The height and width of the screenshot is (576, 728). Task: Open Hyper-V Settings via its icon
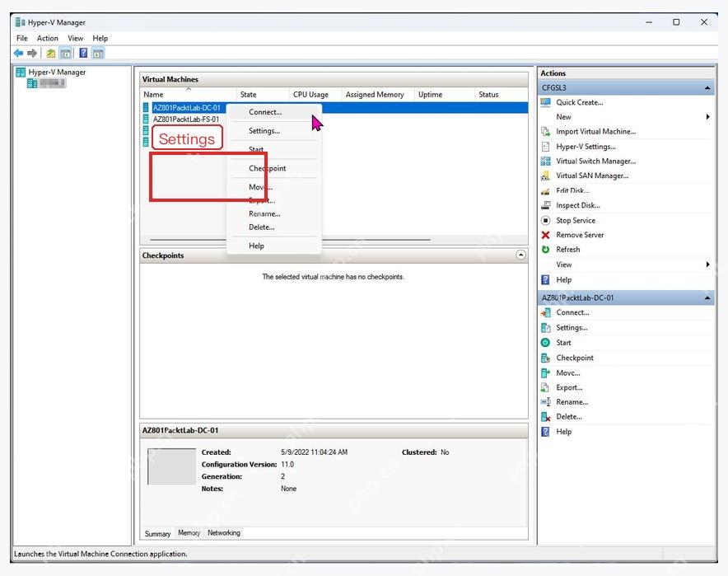click(545, 147)
